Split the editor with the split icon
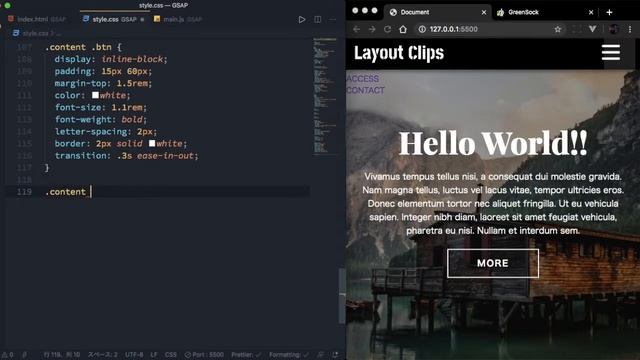The image size is (640, 360). [x=318, y=19]
